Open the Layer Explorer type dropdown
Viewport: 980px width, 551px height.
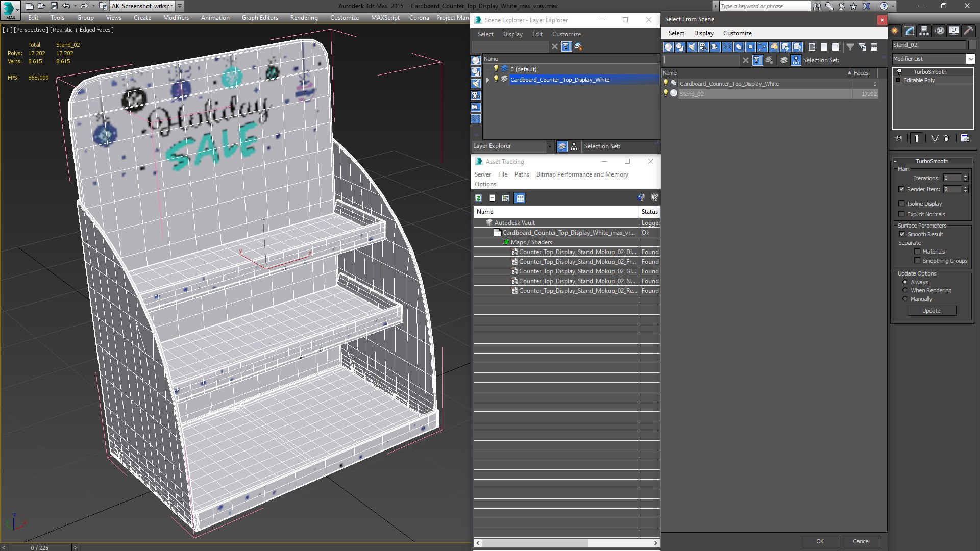(x=549, y=146)
